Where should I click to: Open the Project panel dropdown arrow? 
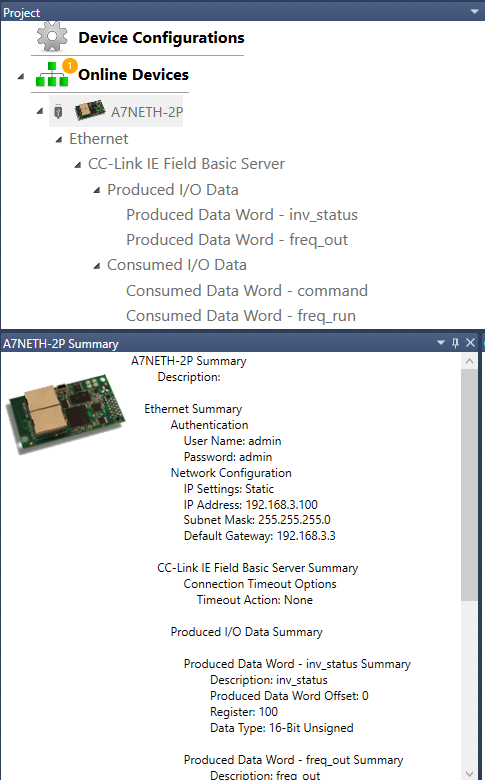tap(474, 11)
